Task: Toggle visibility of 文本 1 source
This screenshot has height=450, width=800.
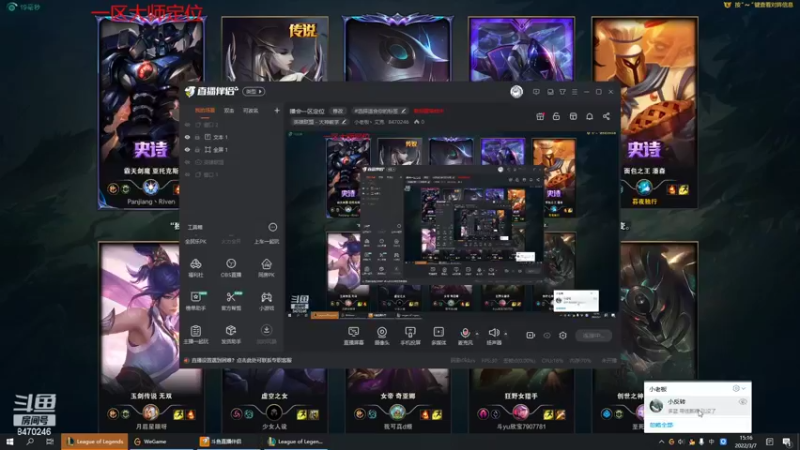Action: click(187, 137)
